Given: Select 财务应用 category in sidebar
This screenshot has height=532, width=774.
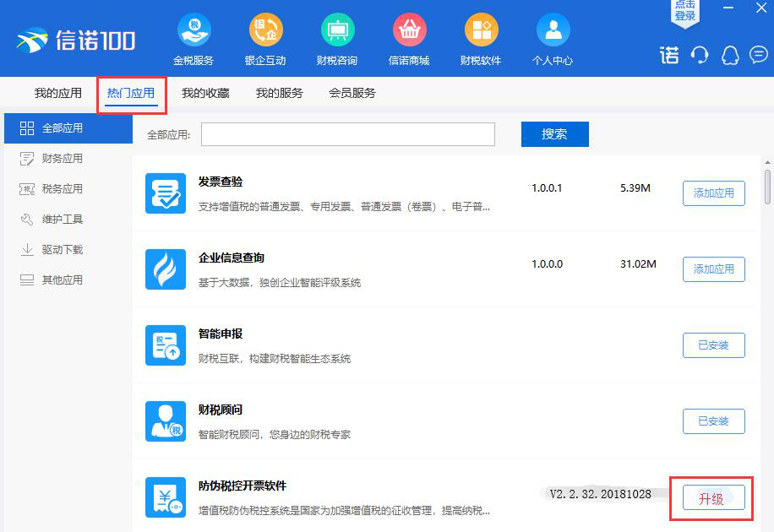Looking at the screenshot, I should [68, 159].
